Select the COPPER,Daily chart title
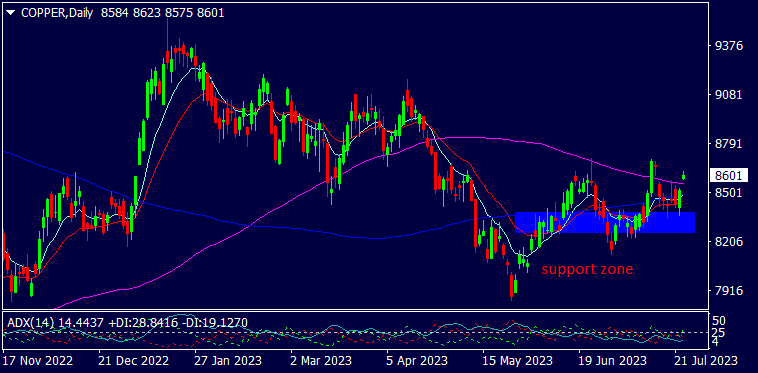The height and width of the screenshot is (373, 758). tap(57, 13)
